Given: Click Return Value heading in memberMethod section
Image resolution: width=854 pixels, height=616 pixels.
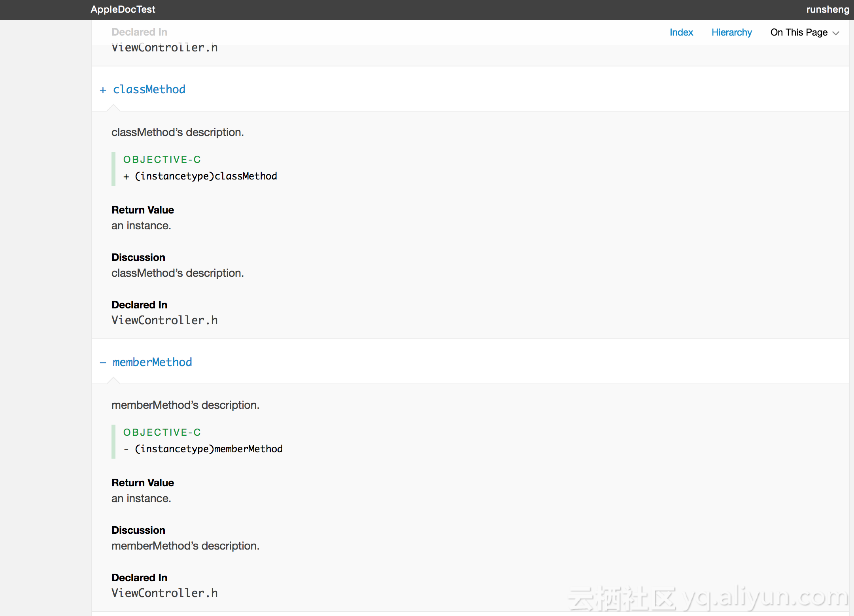Looking at the screenshot, I should [x=143, y=483].
